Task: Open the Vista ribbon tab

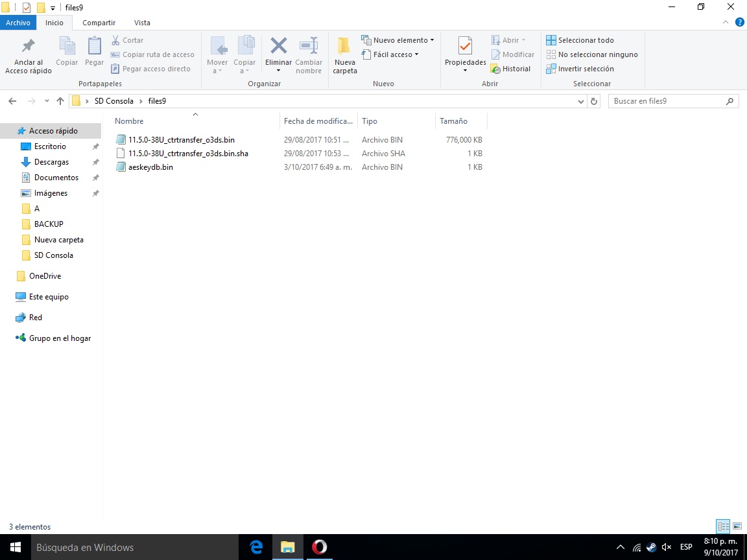Action: coord(142,23)
